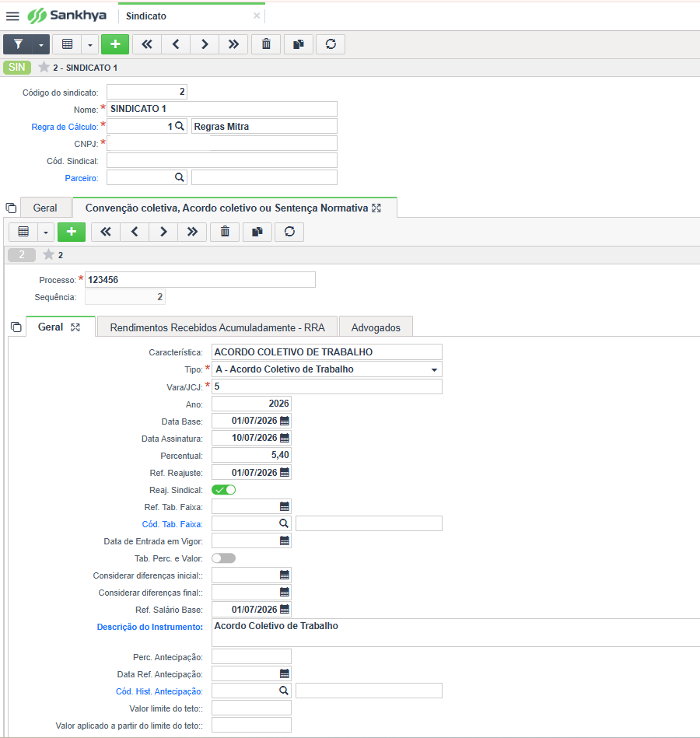The height and width of the screenshot is (738, 700).
Task: Open Data Base calendar picker
Action: (x=285, y=421)
